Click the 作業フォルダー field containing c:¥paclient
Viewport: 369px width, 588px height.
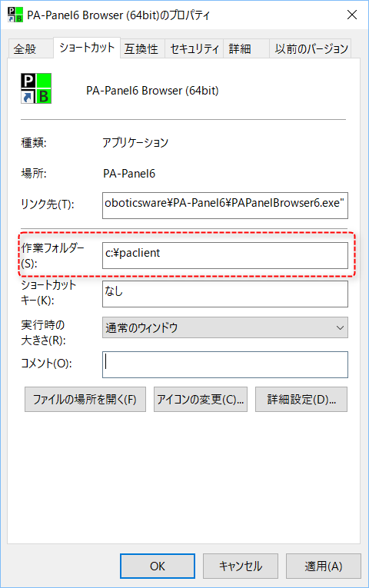point(225,255)
